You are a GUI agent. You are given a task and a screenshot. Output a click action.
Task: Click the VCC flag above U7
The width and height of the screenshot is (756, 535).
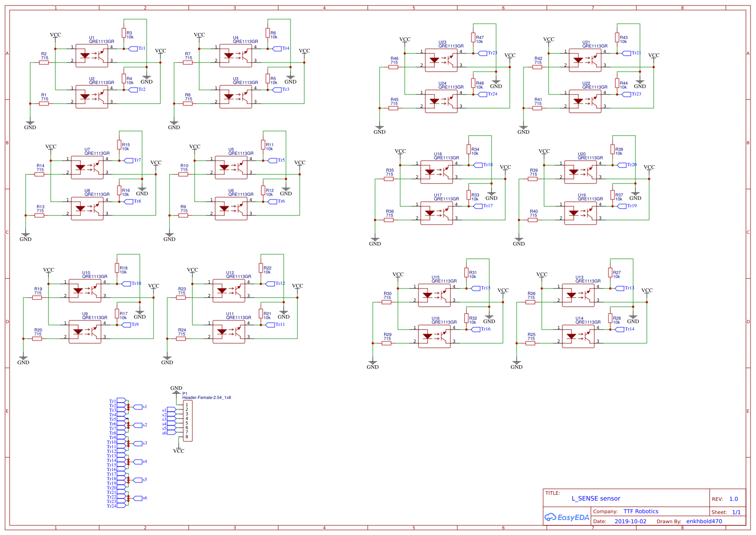click(x=51, y=147)
